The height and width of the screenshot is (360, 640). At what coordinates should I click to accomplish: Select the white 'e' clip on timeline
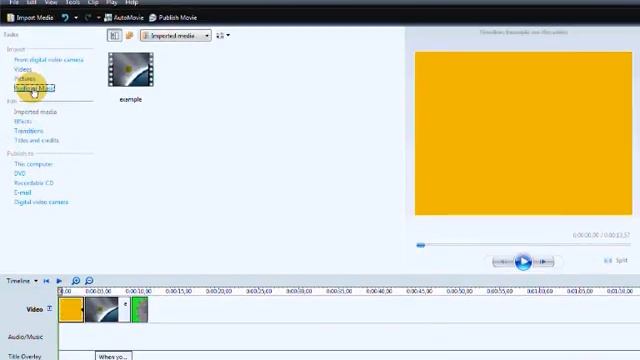[125, 310]
